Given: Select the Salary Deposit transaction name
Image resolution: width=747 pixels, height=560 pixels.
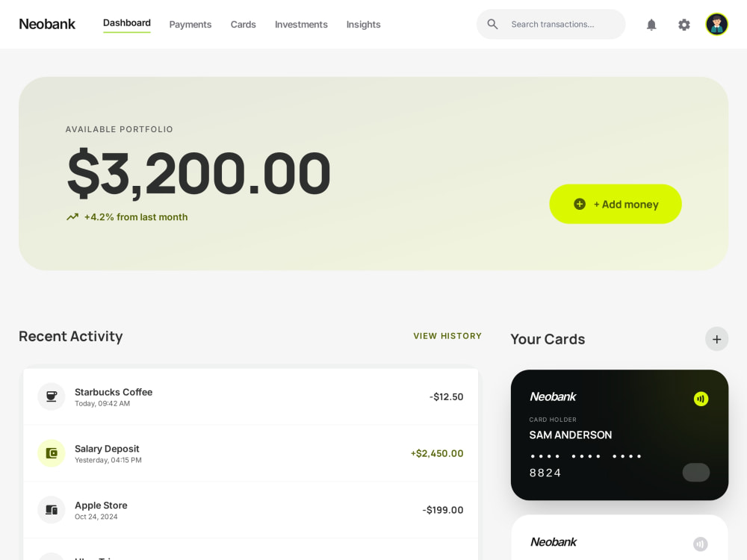Looking at the screenshot, I should (107, 449).
